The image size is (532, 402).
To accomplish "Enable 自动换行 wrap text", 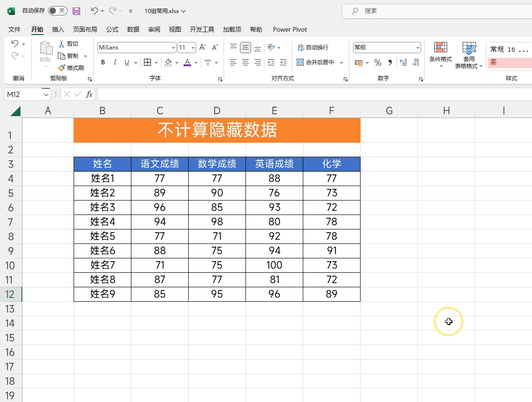I will point(313,47).
